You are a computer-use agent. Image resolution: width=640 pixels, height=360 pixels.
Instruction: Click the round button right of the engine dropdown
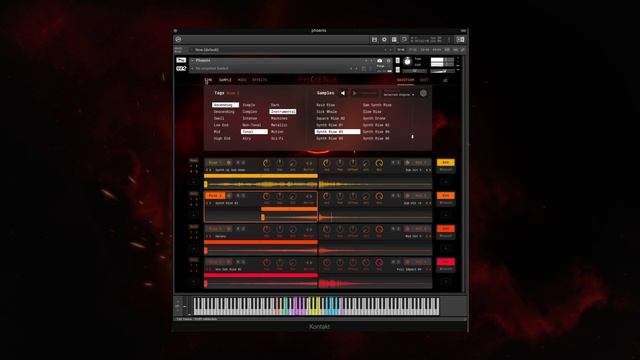[x=423, y=93]
